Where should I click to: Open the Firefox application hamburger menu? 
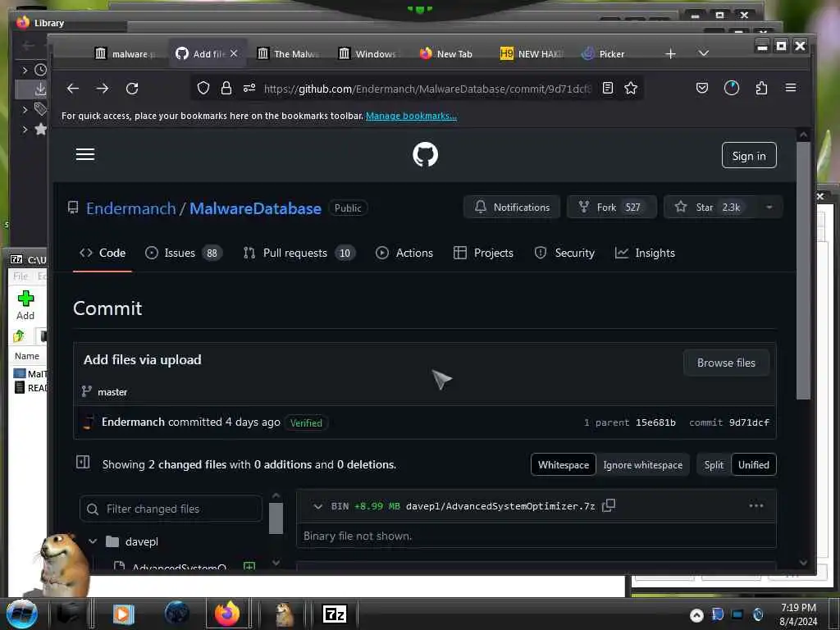pyautogui.click(x=791, y=88)
